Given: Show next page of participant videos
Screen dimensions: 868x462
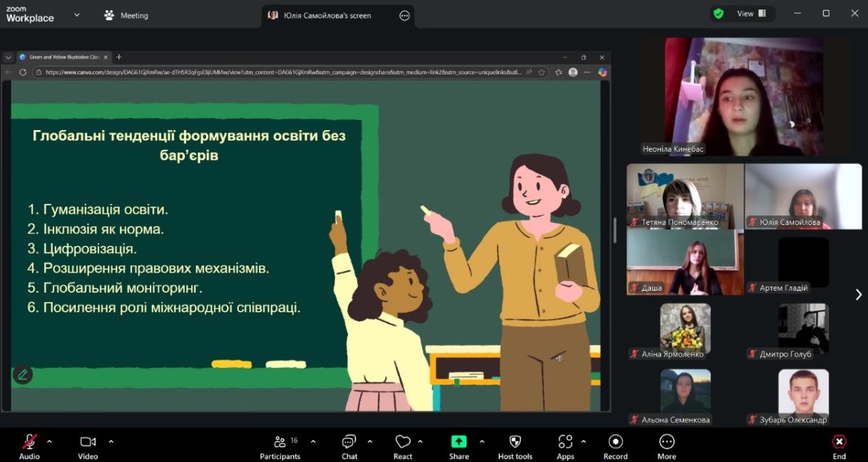Looking at the screenshot, I should [859, 294].
